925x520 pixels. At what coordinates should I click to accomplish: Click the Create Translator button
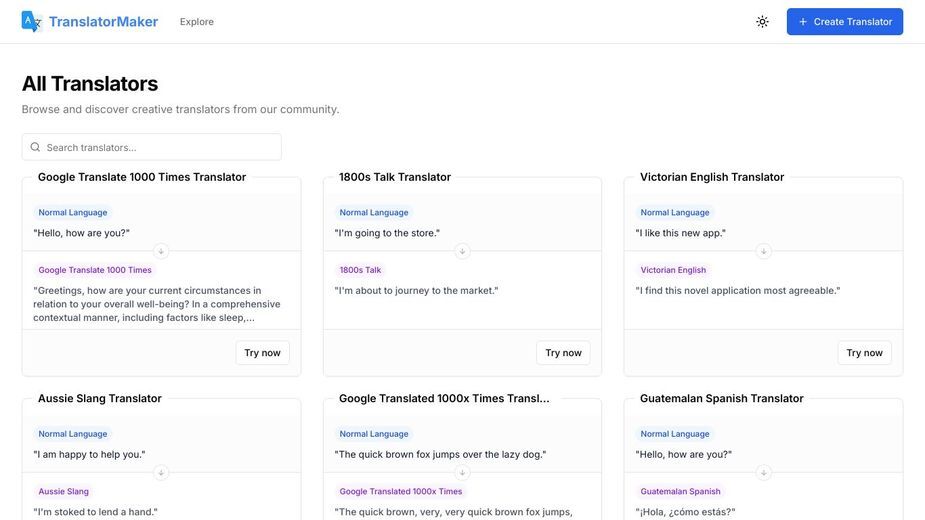[x=845, y=22]
